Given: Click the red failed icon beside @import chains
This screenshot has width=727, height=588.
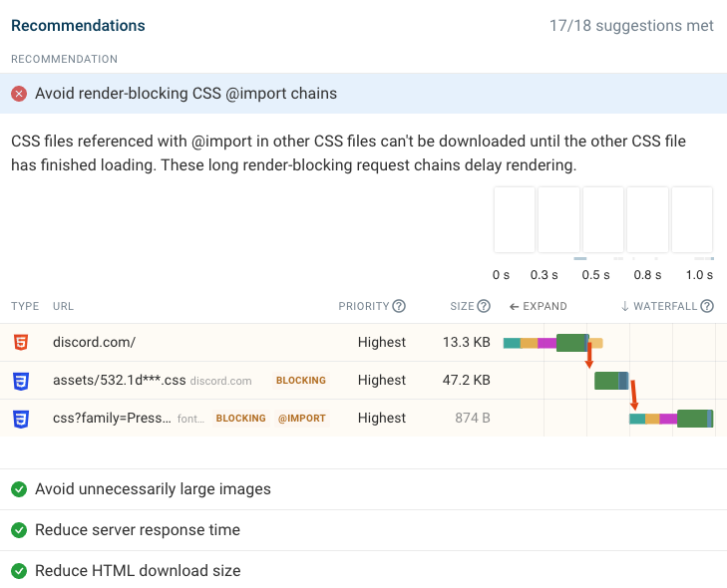Looking at the screenshot, I should 19,94.
